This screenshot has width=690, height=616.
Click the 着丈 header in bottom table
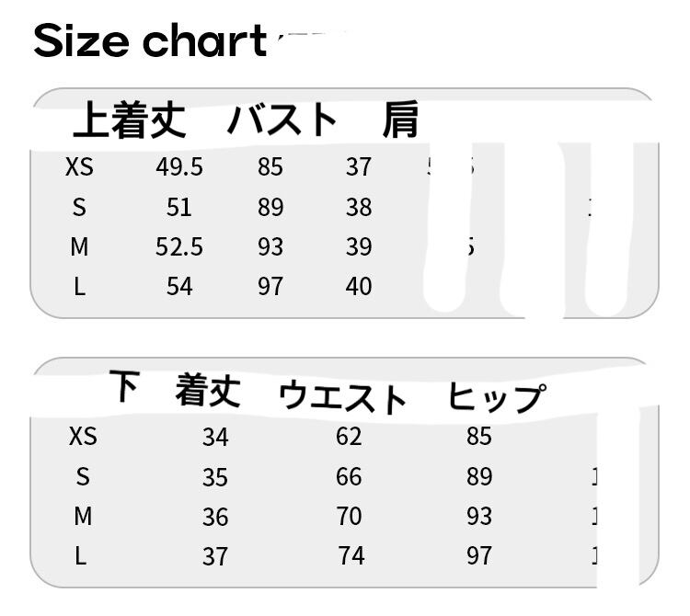[x=208, y=393]
